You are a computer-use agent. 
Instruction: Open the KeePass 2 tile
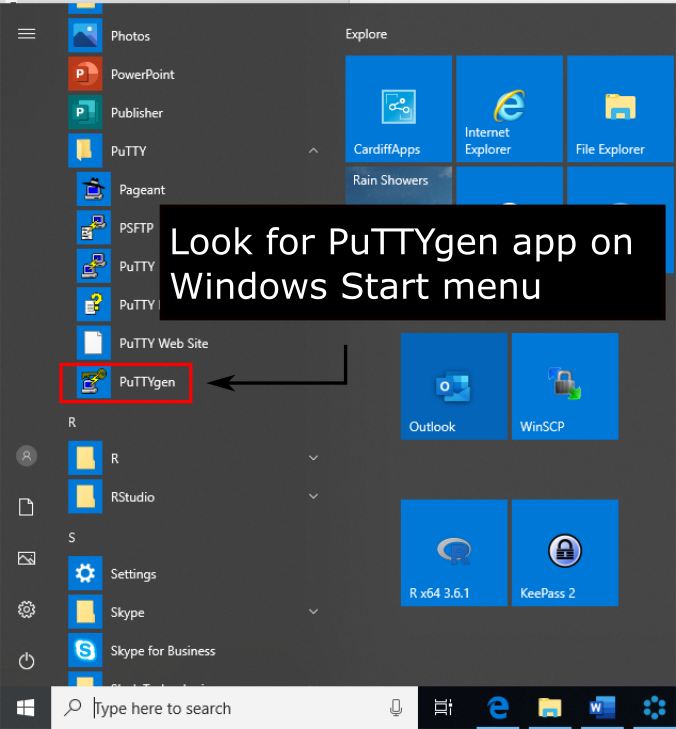point(565,553)
